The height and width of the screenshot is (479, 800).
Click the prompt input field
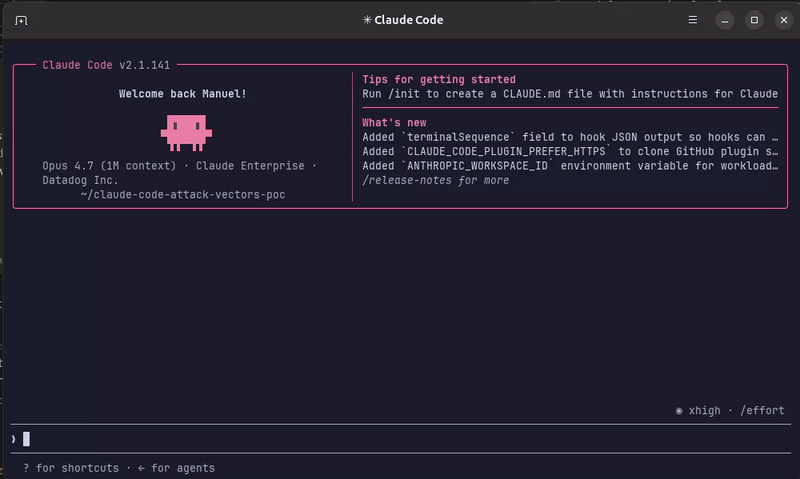coord(400,439)
